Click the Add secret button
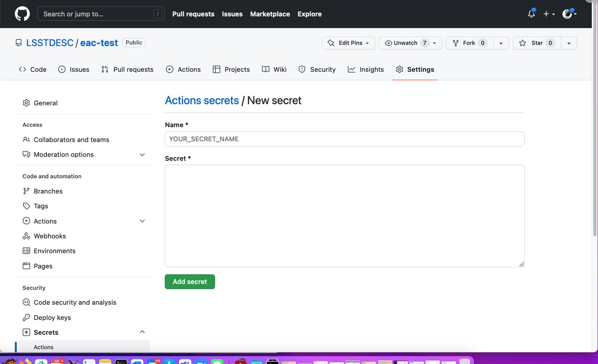The width and height of the screenshot is (598, 364). tap(190, 282)
